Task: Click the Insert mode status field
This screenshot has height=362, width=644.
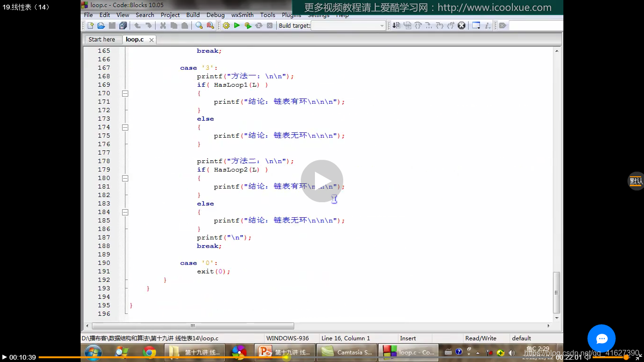Action: [415, 338]
